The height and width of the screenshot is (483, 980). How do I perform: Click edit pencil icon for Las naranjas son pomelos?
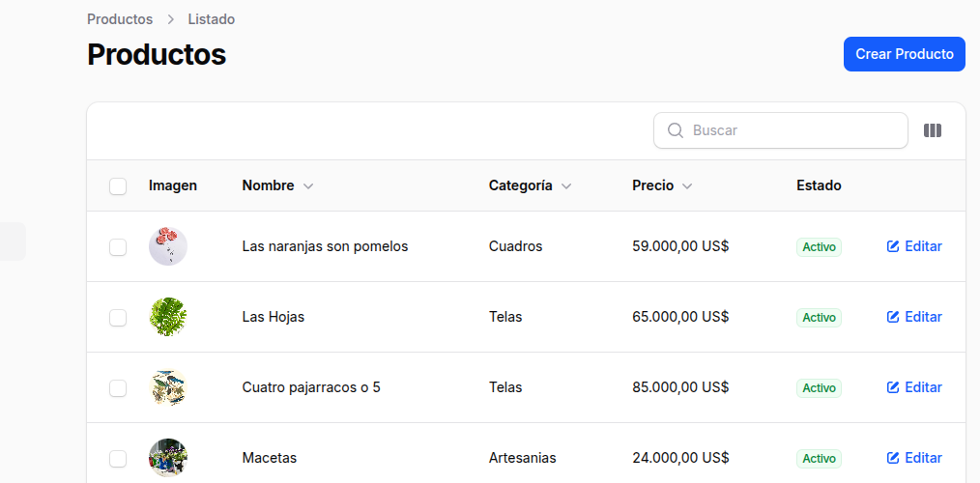coord(893,246)
